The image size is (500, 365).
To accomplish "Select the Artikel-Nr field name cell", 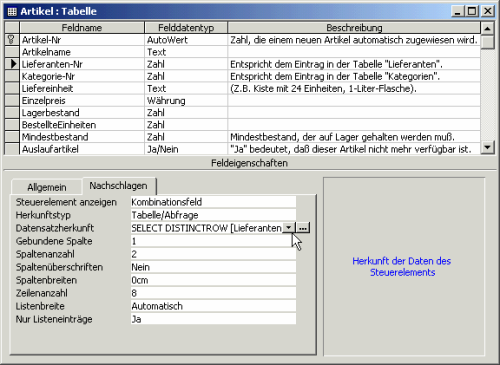I will pos(82,40).
